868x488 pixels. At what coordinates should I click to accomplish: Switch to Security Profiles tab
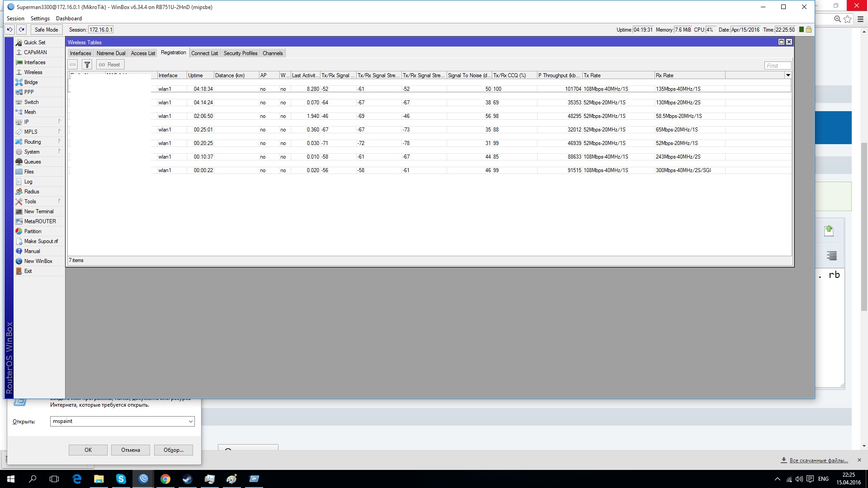[x=240, y=53]
